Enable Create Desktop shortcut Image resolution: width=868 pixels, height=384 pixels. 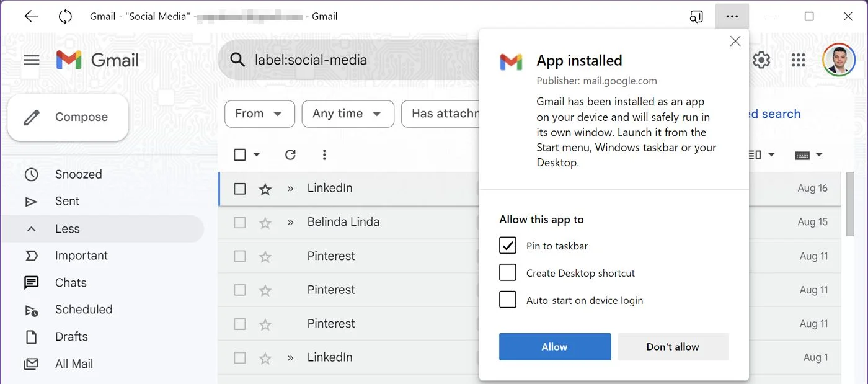pos(507,272)
